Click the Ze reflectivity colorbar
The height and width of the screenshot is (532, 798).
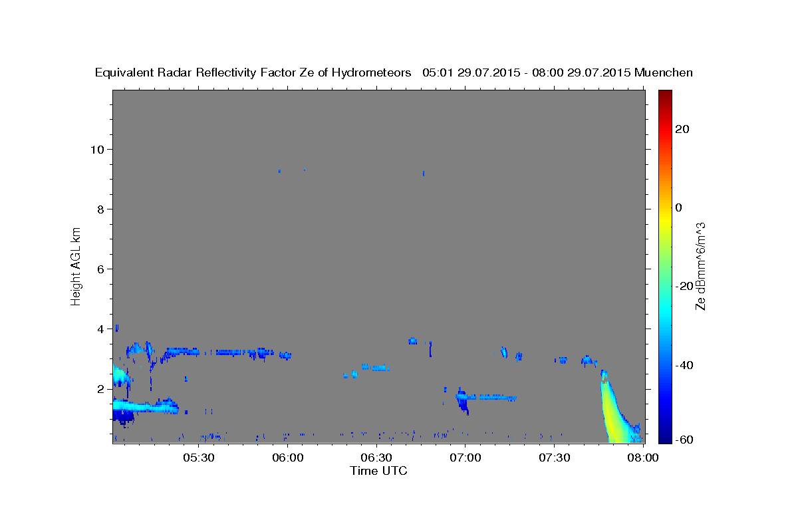(x=665, y=266)
